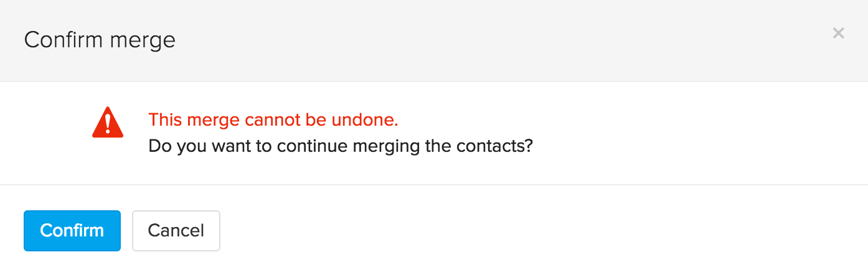Select the exclamation mark alert icon

(x=108, y=123)
